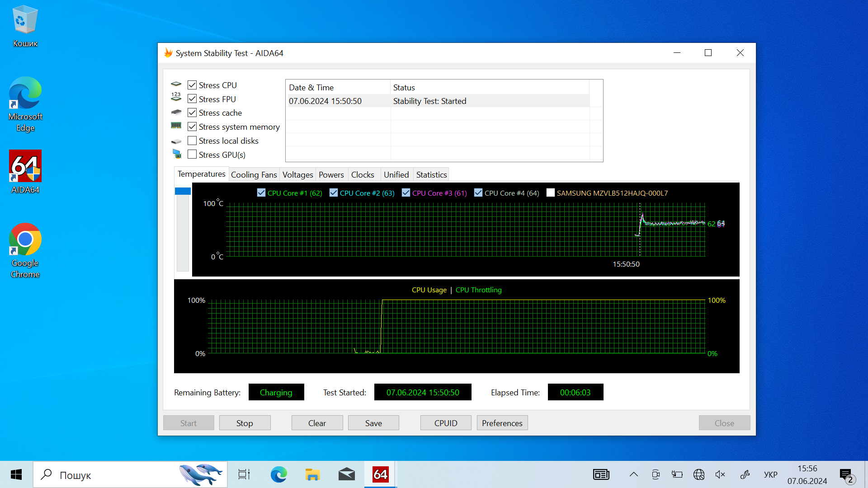Image resolution: width=868 pixels, height=488 pixels.
Task: Uncheck Stress FPU checkbox
Action: (192, 99)
